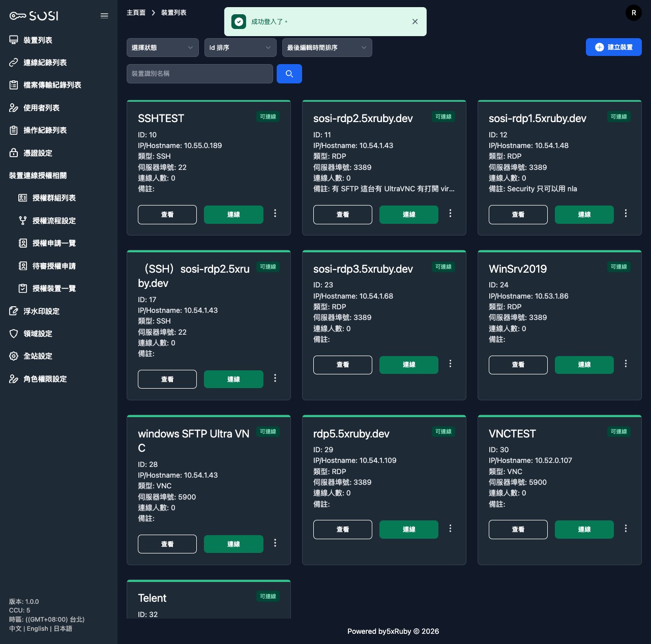Click the Telent card title

click(152, 598)
